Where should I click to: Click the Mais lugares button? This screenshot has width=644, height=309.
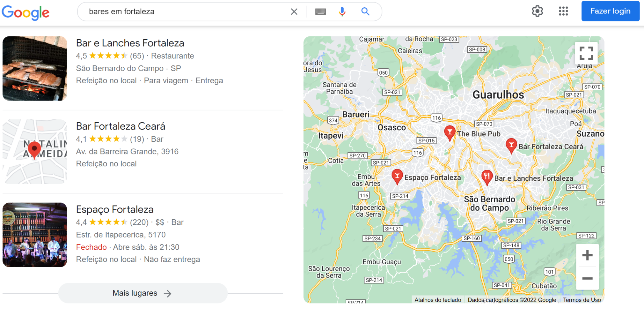pos(143,293)
